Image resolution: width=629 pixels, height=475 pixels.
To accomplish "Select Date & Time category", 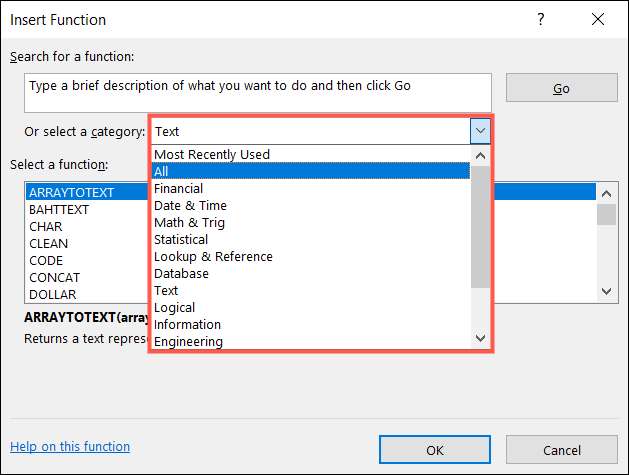I will coord(190,205).
